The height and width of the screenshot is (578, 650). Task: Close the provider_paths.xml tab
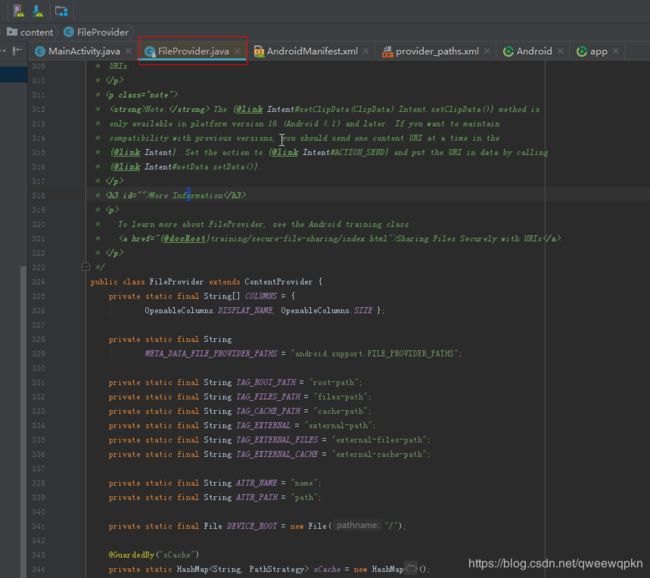point(487,51)
